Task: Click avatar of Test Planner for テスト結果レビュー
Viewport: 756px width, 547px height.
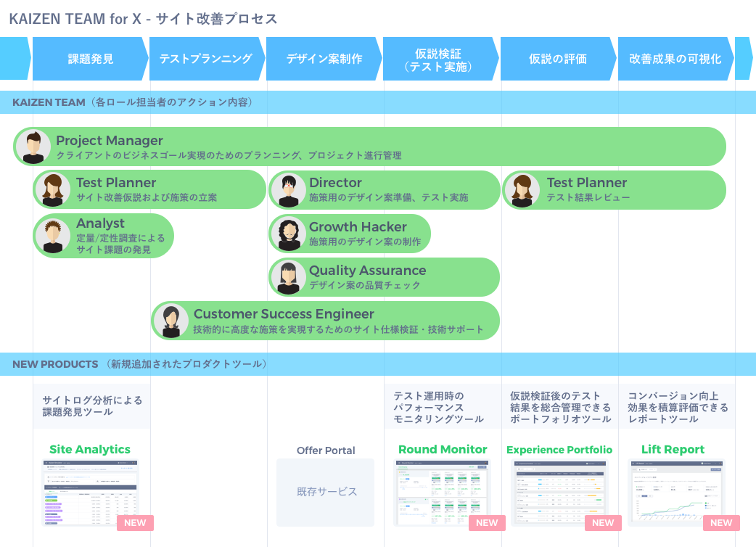Action: tap(522, 190)
